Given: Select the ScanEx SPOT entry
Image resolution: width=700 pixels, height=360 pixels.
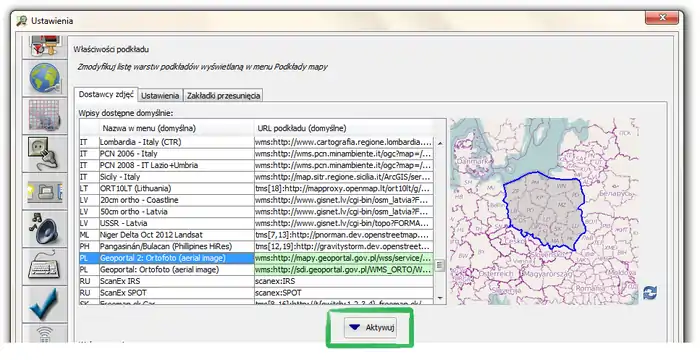Looking at the screenshot, I should pos(256,293).
